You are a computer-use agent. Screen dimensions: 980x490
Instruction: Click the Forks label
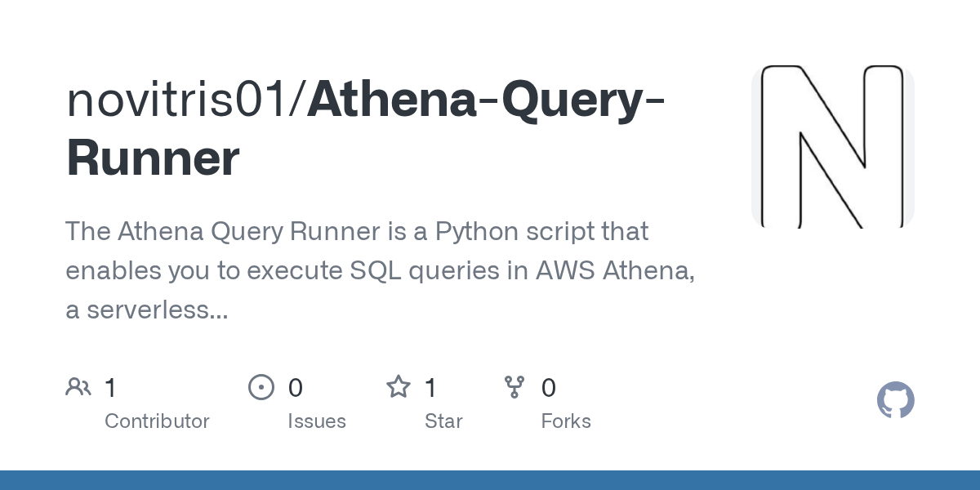point(566,421)
